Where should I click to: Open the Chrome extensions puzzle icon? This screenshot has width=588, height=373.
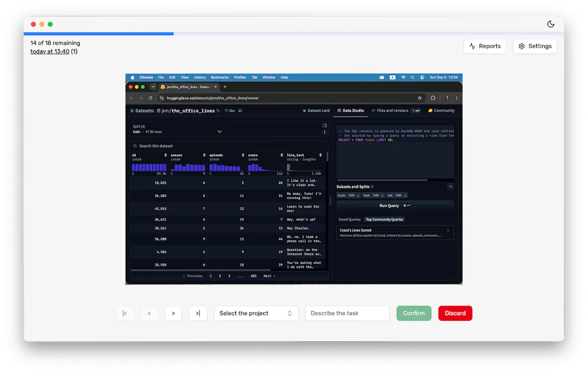pos(433,98)
